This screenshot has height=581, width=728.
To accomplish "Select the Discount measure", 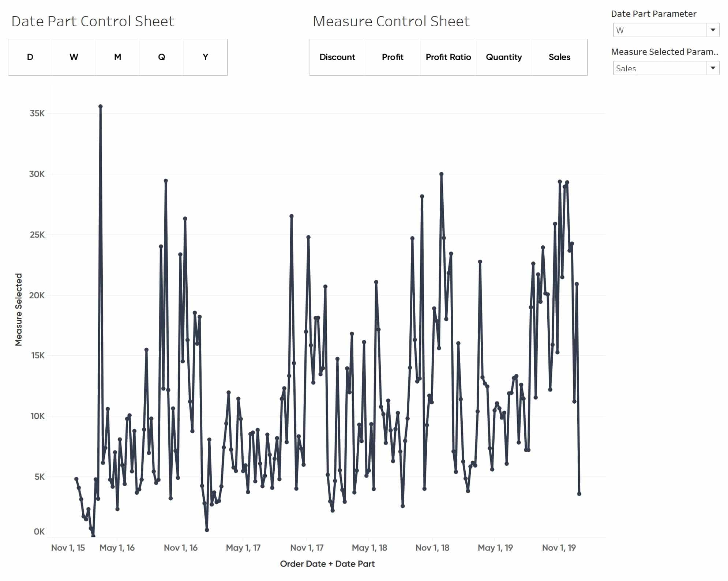I will coord(337,57).
